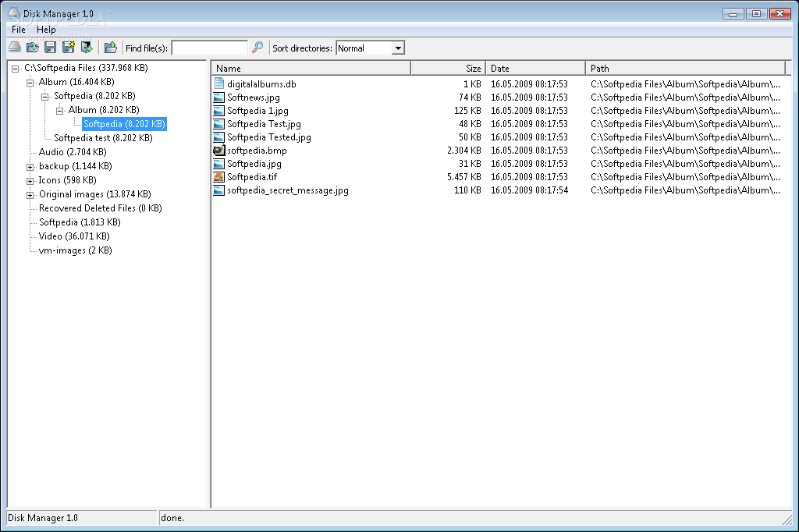The width and height of the screenshot is (799, 532).
Task: Sort by the Date column header
Action: coord(535,68)
